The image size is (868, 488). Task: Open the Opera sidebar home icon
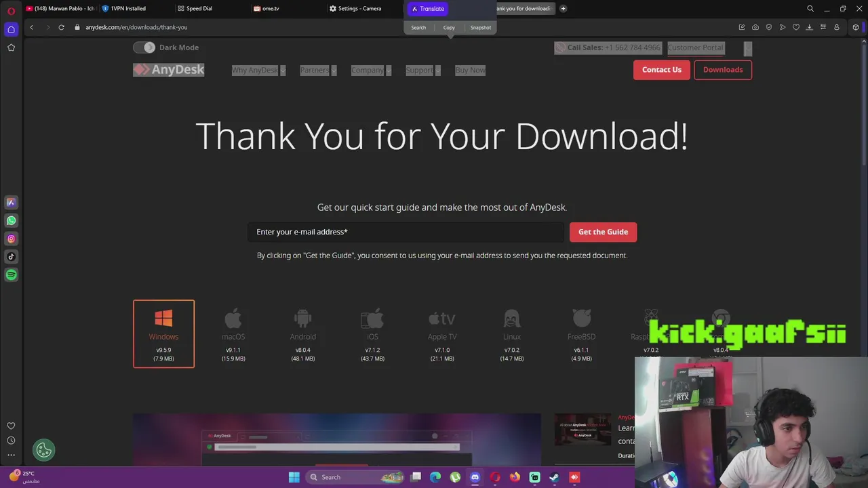(x=11, y=29)
